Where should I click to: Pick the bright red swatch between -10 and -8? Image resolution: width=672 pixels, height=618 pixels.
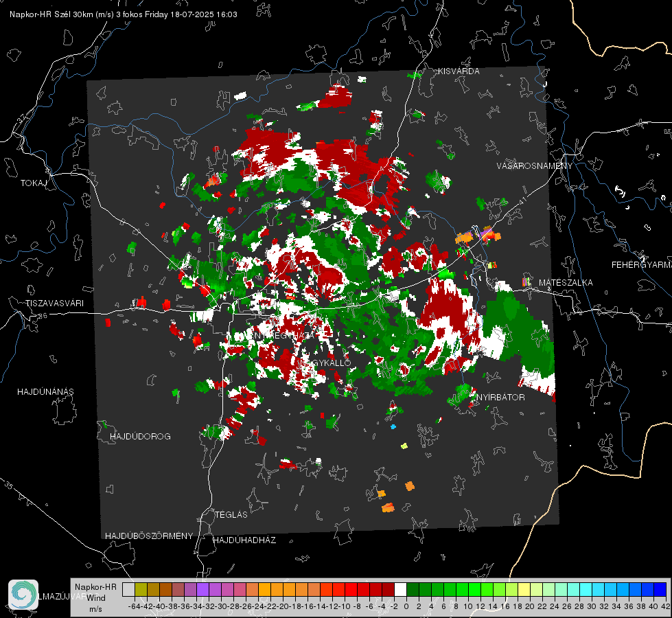(351, 589)
